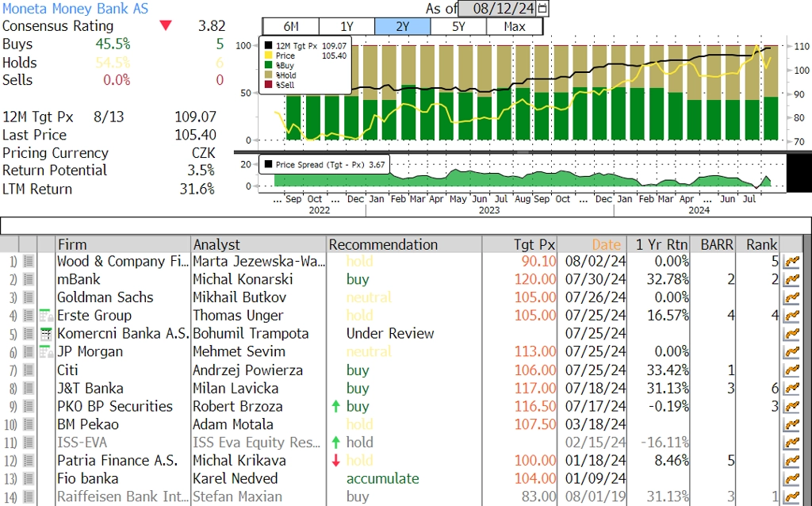The height and width of the screenshot is (506, 812).
Task: Open the chart icon on the JP Morgan row
Action: pyautogui.click(x=791, y=351)
